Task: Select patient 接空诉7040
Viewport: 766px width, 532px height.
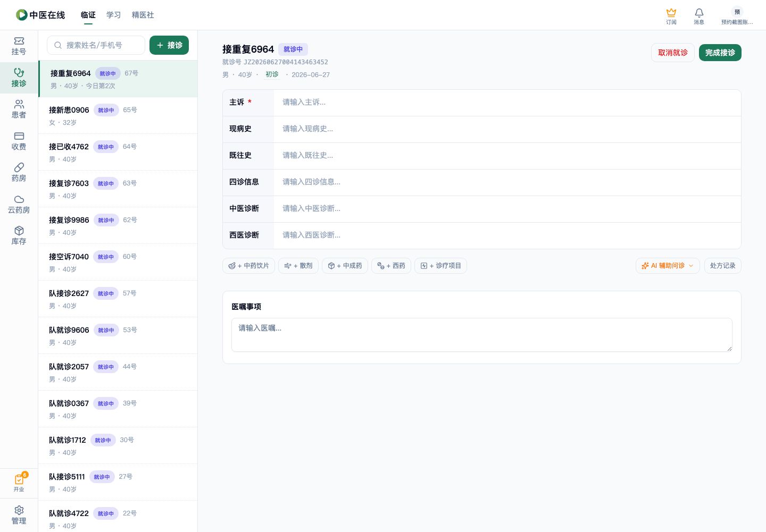Action: pos(118,262)
